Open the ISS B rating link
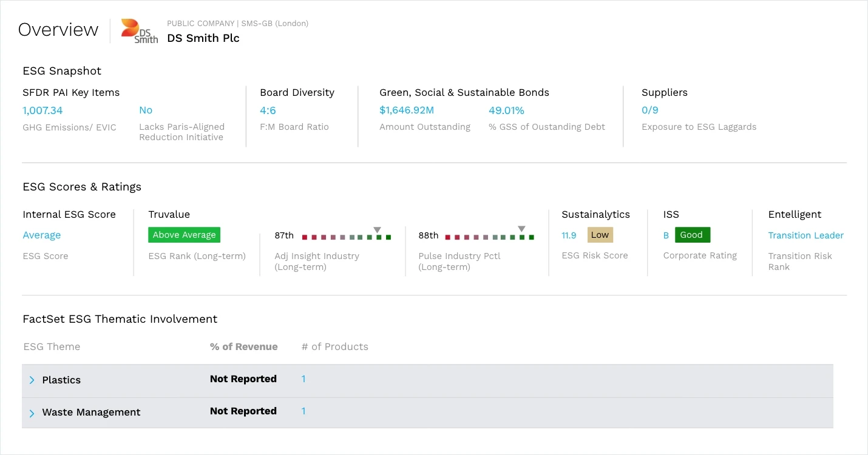The height and width of the screenshot is (455, 868). pyautogui.click(x=666, y=235)
